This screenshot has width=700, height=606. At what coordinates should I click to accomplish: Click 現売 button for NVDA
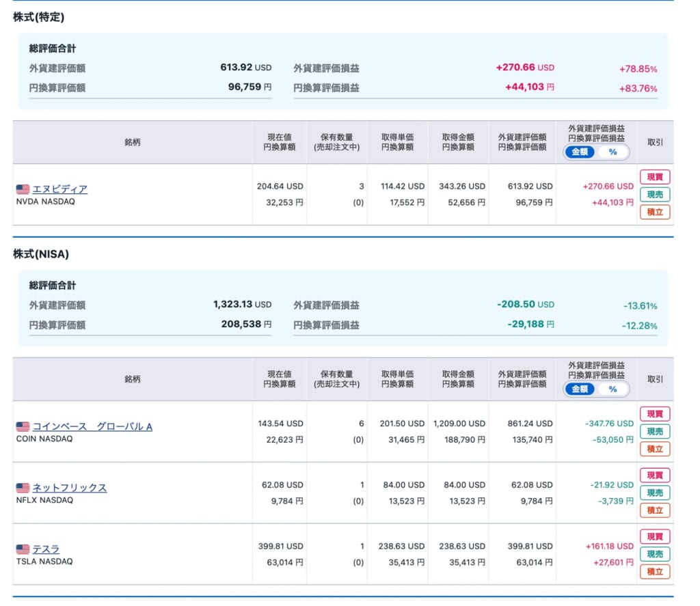click(655, 195)
